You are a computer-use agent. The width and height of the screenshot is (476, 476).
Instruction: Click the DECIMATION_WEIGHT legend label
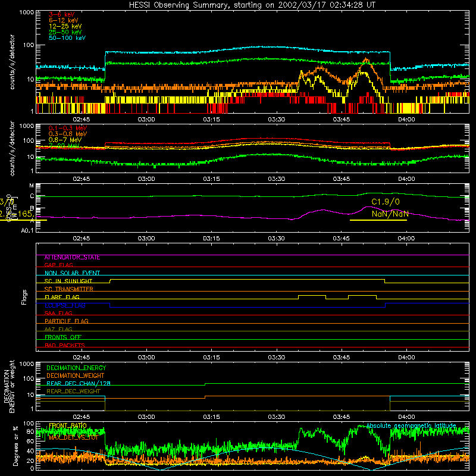coord(76,376)
